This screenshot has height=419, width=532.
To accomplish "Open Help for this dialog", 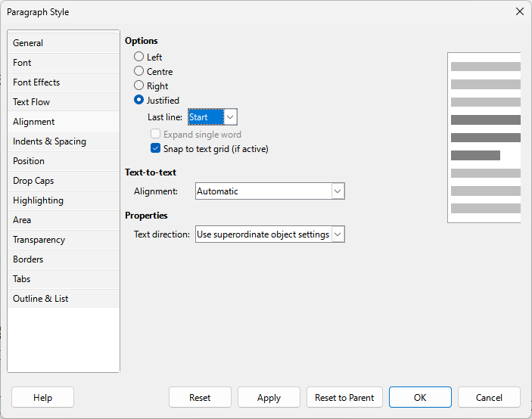I will 42,397.
